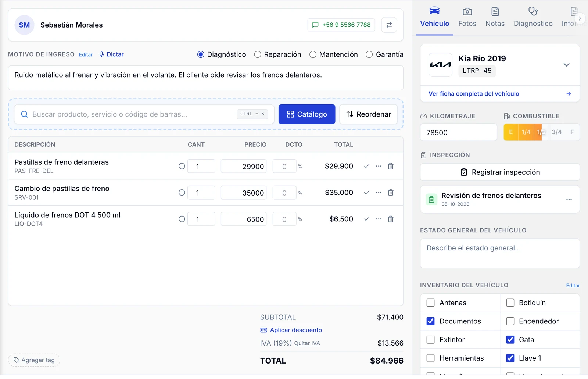The width and height of the screenshot is (588, 379).
Task: Click the Kia logo thumbnail
Action: (440, 65)
